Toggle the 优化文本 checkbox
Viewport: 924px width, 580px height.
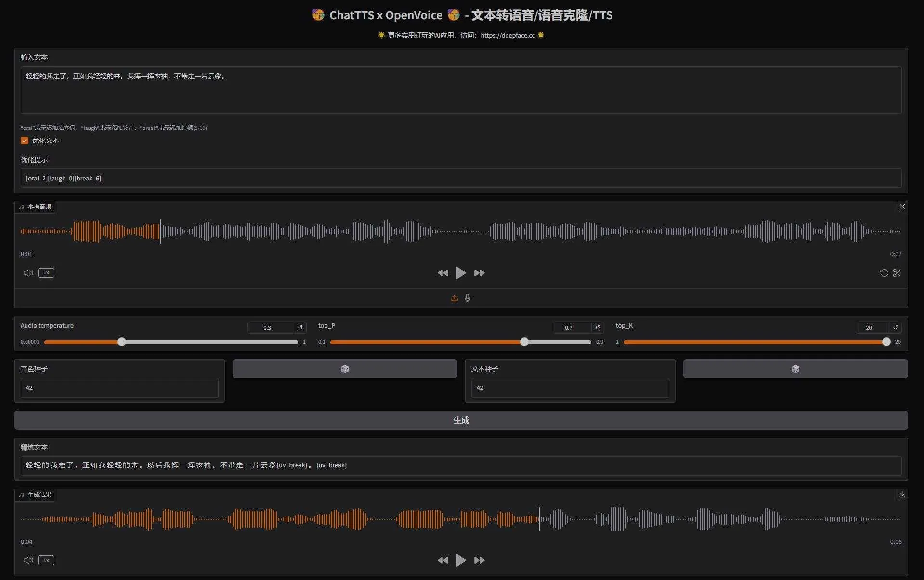pos(25,141)
